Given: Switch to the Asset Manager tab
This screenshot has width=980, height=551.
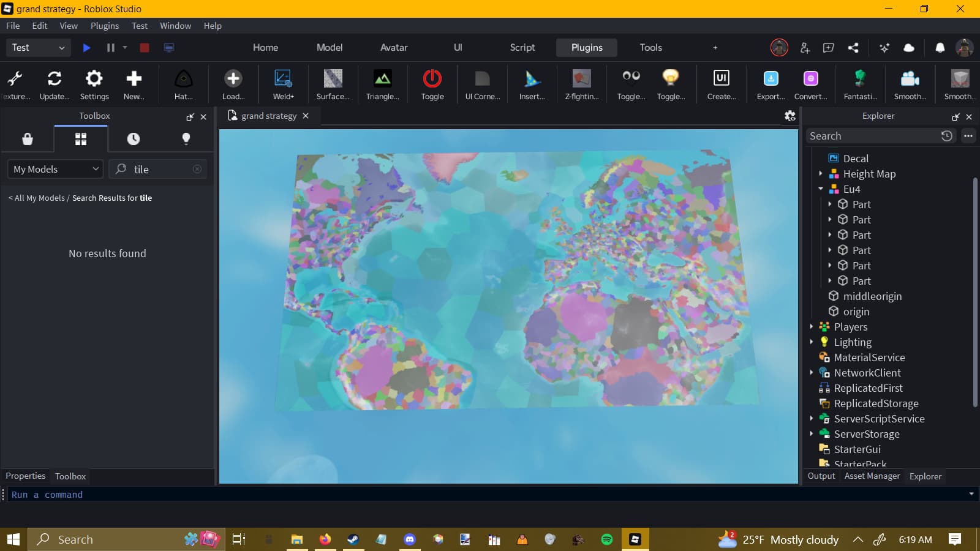Looking at the screenshot, I should (872, 476).
